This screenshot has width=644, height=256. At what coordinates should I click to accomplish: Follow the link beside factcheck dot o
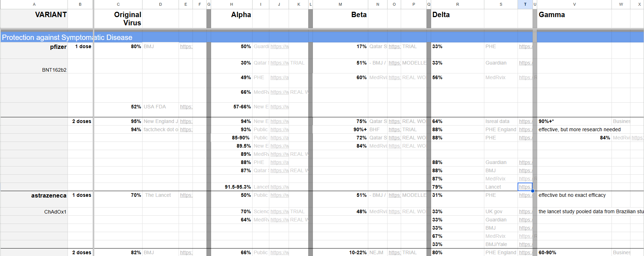coord(186,129)
